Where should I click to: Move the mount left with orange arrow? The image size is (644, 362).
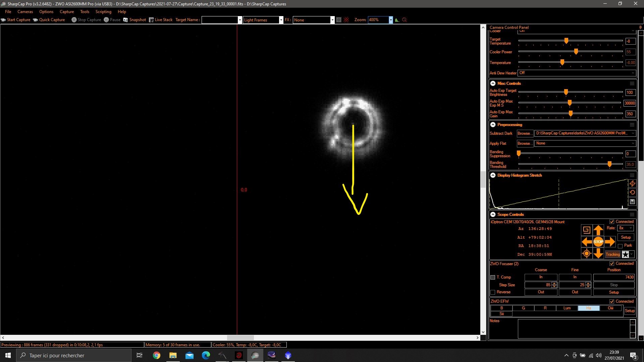[x=586, y=241]
